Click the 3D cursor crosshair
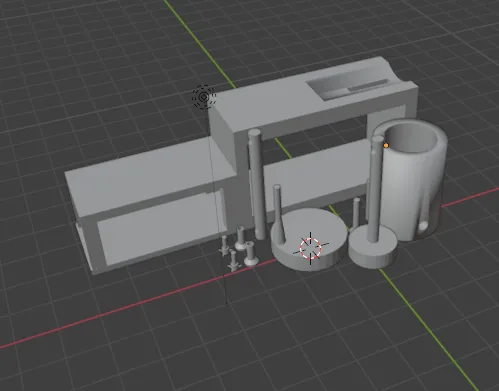This screenshot has width=499, height=391. pyautogui.click(x=310, y=248)
